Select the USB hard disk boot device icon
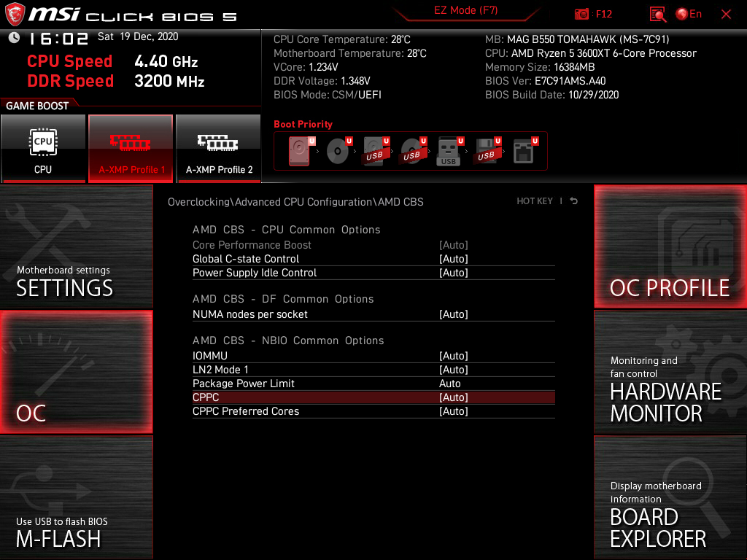 click(x=376, y=151)
